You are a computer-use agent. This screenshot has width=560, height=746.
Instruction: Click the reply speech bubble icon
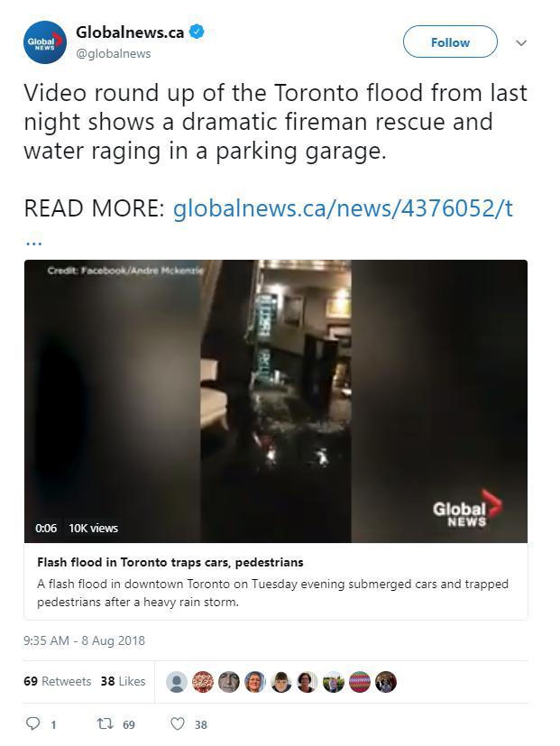click(x=32, y=723)
